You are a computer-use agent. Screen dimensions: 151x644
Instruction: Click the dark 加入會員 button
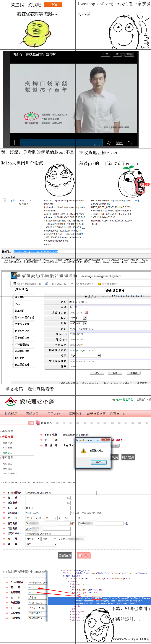pos(128,457)
